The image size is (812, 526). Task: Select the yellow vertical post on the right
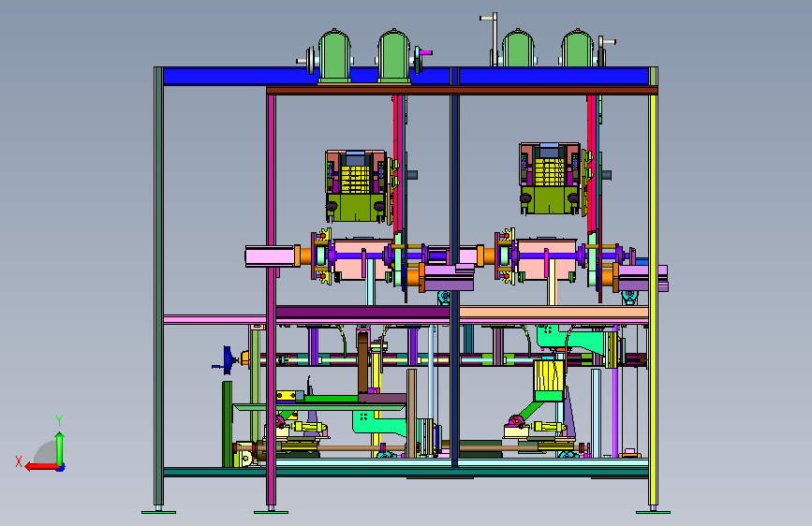(x=653, y=300)
